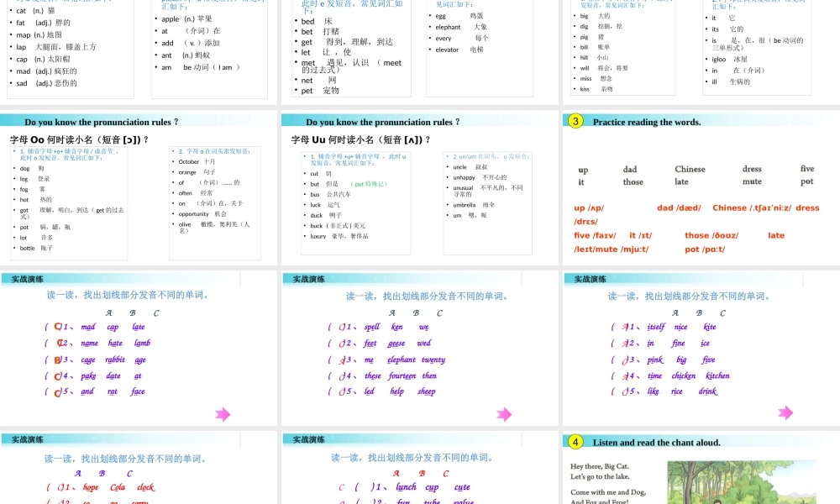
Task: Click the 'mad (adj.) 疯狂的' bullet
Action: [46, 71]
